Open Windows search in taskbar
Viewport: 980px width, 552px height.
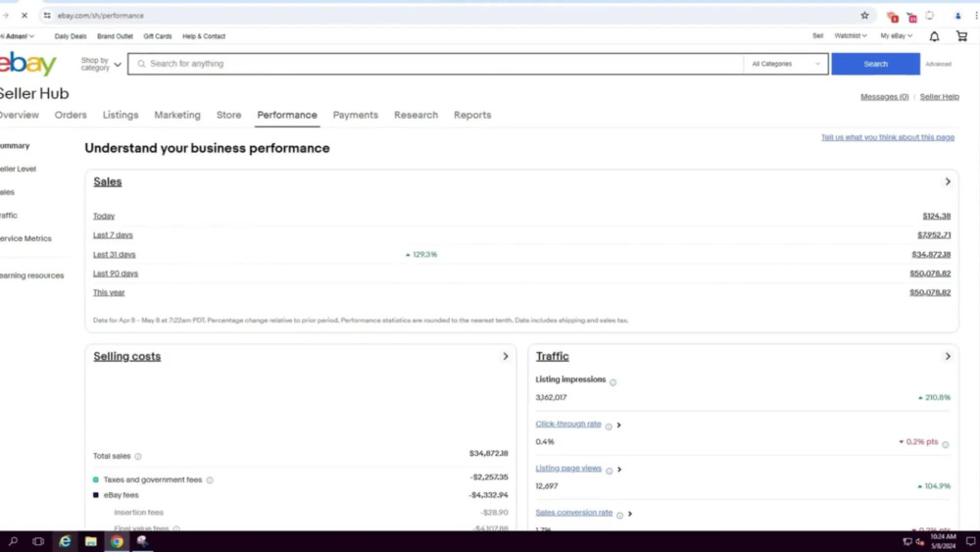pyautogui.click(x=13, y=541)
